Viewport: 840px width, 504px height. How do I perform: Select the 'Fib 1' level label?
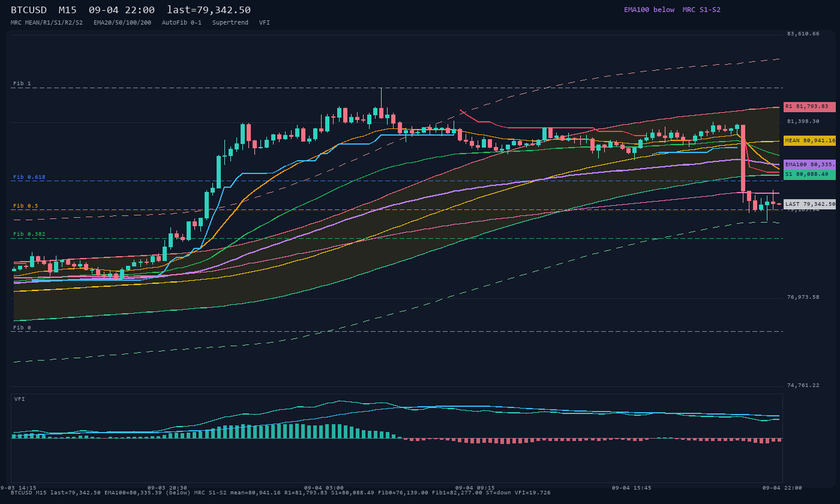pos(22,83)
